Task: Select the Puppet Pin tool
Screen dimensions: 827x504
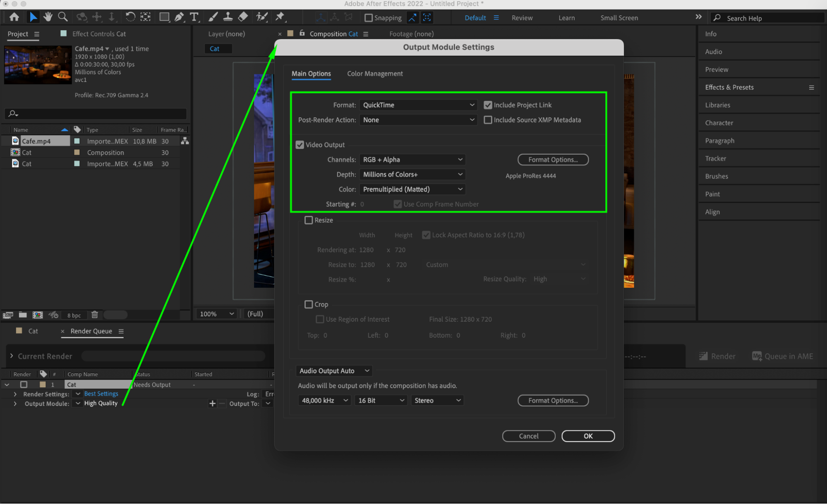Action: (x=280, y=17)
